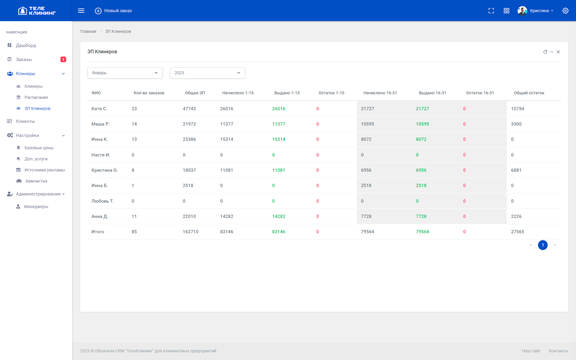Open the year dropdown showing 2023
Viewport: 576px width, 360px height.
pos(208,73)
